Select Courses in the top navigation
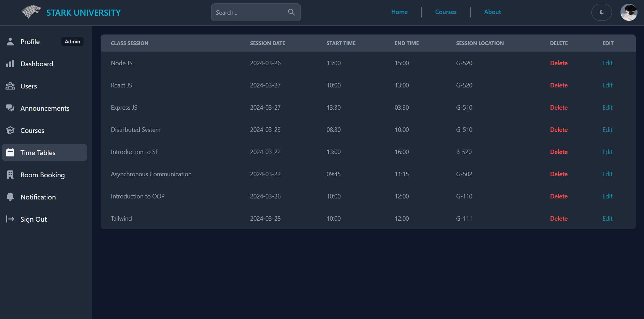The height and width of the screenshot is (319, 644). 445,12
